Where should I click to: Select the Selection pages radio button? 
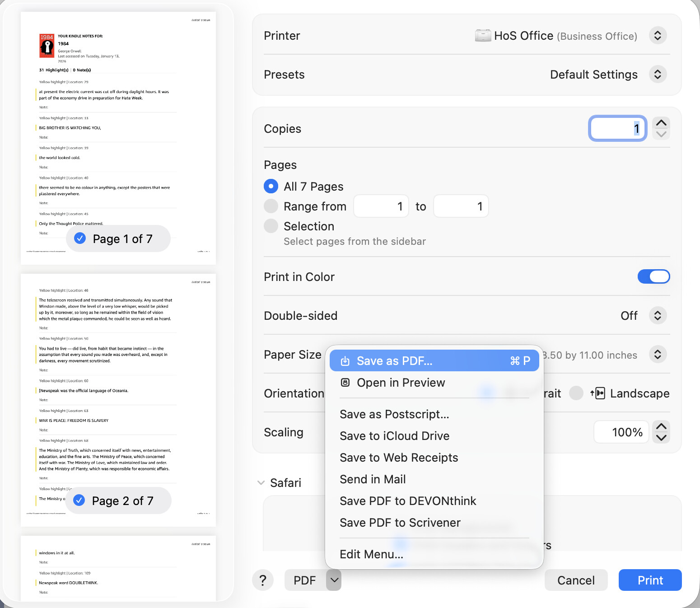(x=271, y=226)
